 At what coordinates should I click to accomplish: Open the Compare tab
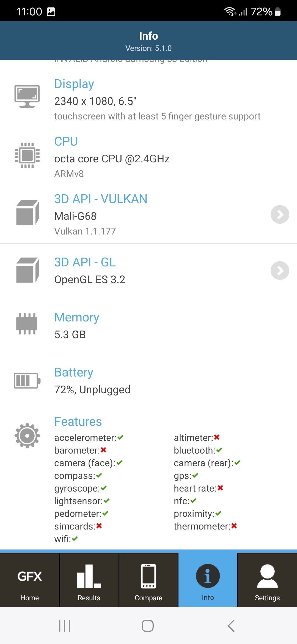(x=148, y=580)
